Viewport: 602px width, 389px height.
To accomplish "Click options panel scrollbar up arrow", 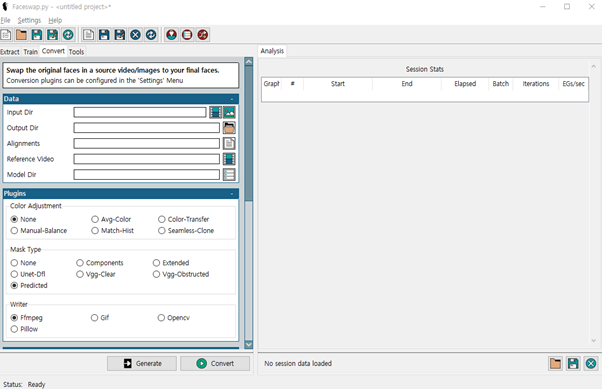I will (x=248, y=61).
